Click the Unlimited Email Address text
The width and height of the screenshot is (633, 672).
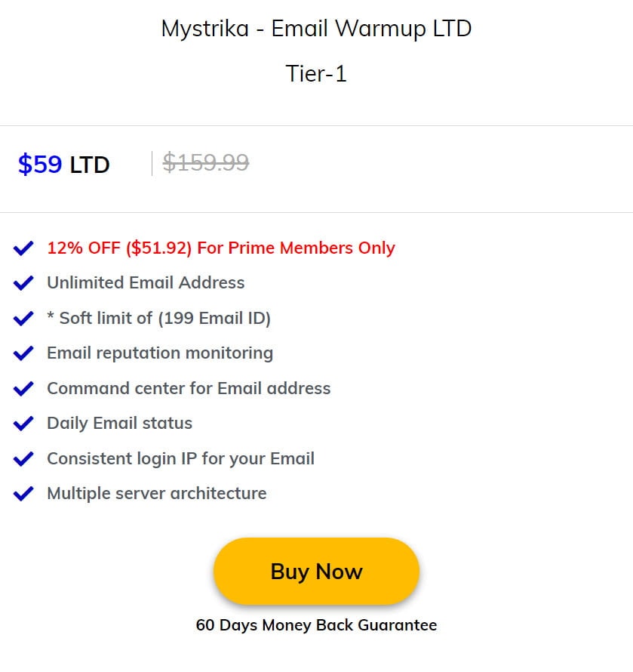(146, 283)
